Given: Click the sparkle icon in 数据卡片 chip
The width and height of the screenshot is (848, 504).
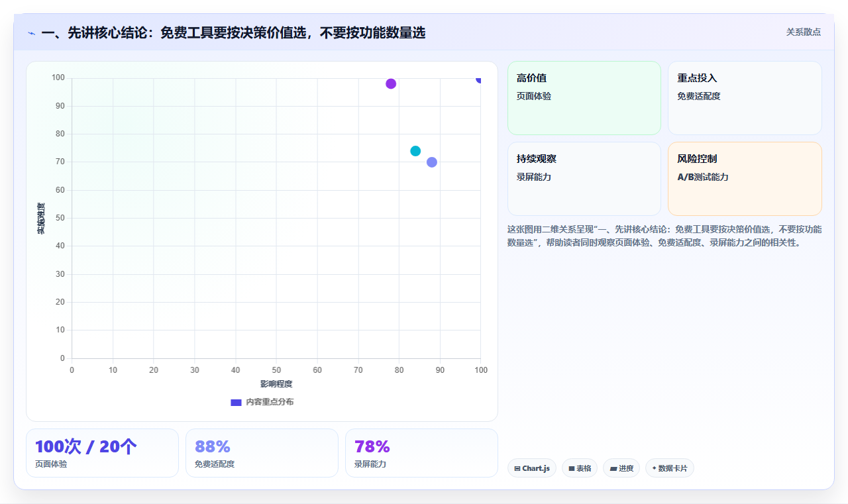Looking at the screenshot, I should (x=654, y=468).
